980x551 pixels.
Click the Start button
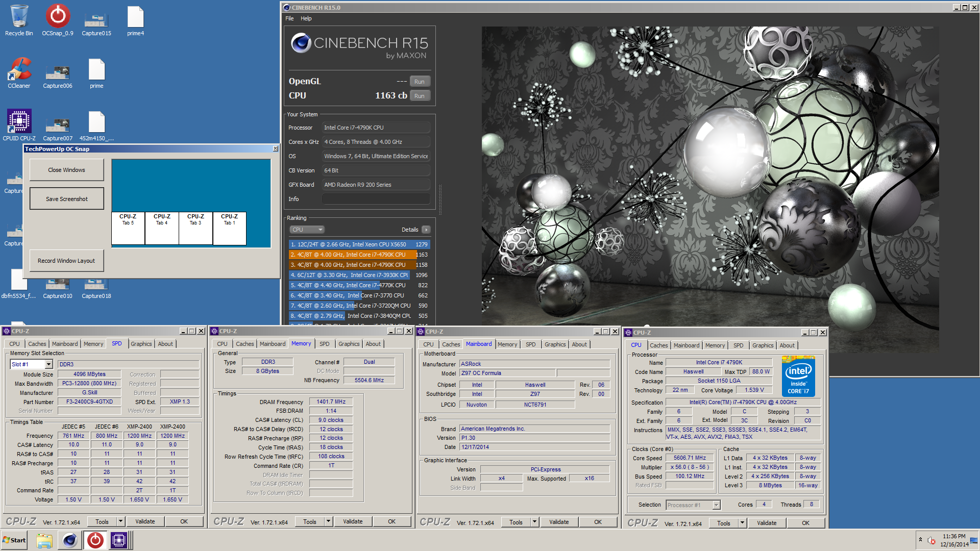click(15, 540)
